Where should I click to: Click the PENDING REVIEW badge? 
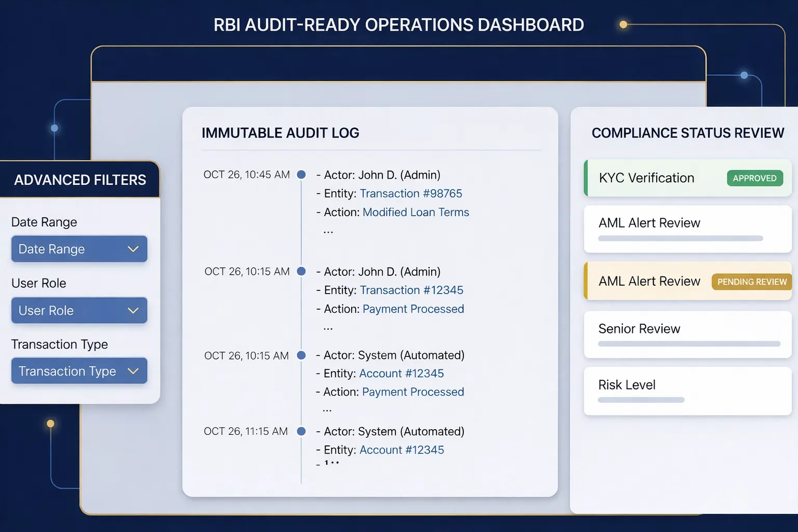pyautogui.click(x=751, y=282)
